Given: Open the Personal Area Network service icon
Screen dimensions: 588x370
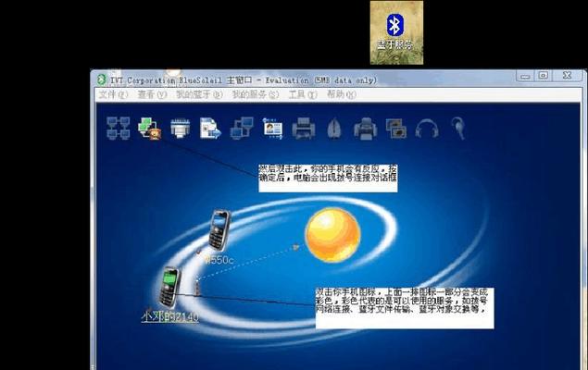Looking at the screenshot, I should click(x=119, y=128).
